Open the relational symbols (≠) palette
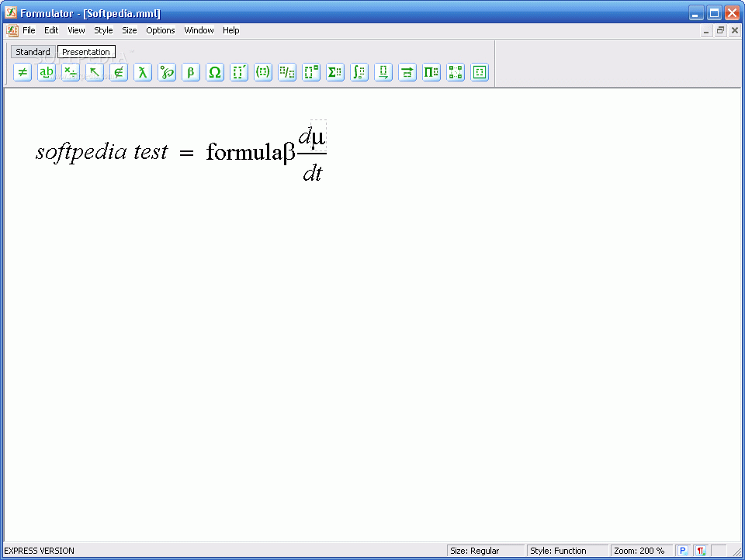745x560 pixels. [x=23, y=72]
